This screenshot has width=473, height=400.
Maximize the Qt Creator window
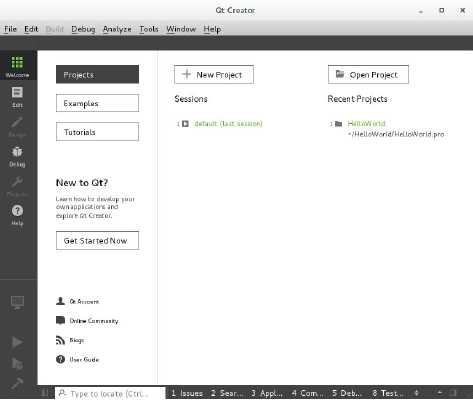point(442,10)
